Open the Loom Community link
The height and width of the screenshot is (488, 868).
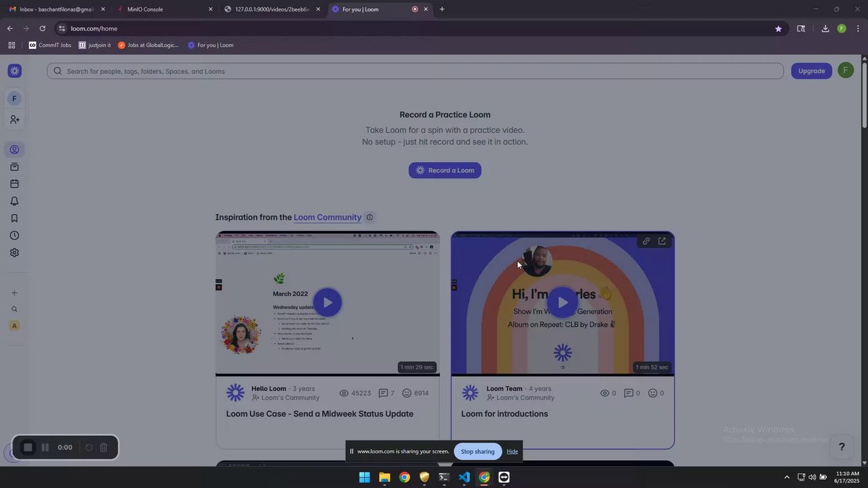click(328, 218)
